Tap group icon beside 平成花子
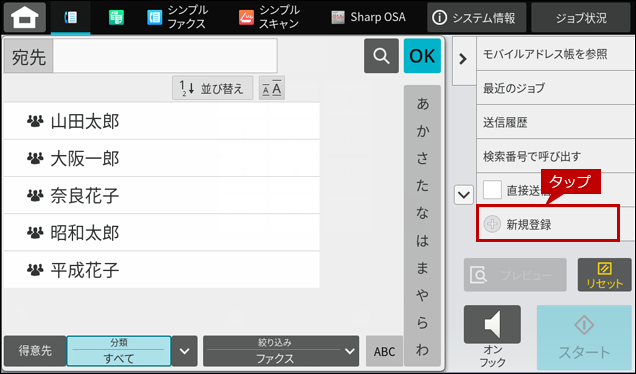This screenshot has width=636, height=374. [x=35, y=270]
